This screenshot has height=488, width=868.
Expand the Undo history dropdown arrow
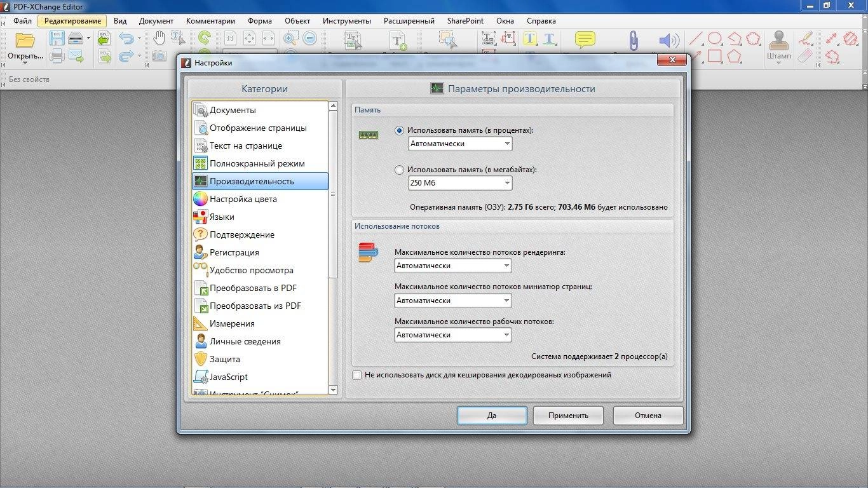pos(139,38)
